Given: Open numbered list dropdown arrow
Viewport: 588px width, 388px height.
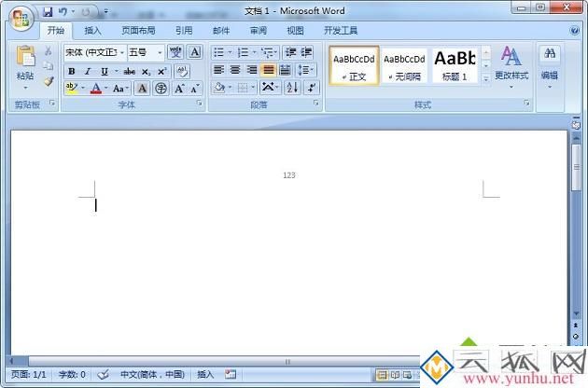Looking at the screenshot, I should pyautogui.click(x=255, y=52).
